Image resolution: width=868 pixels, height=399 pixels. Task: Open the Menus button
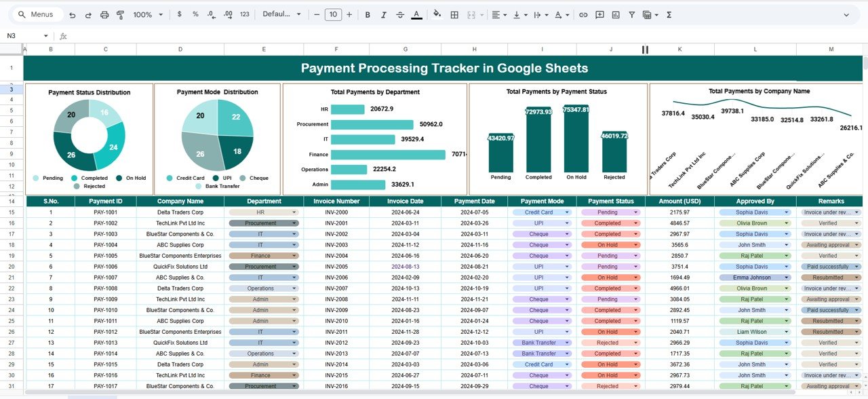[37, 14]
